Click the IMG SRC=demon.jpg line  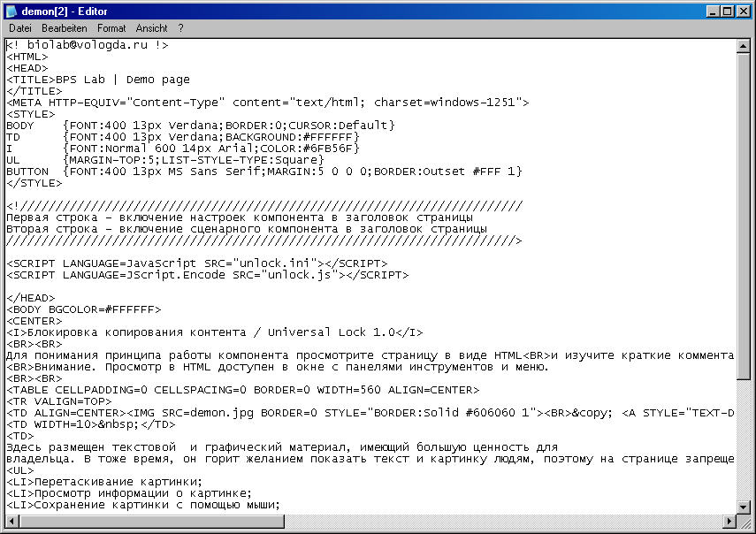click(370, 413)
